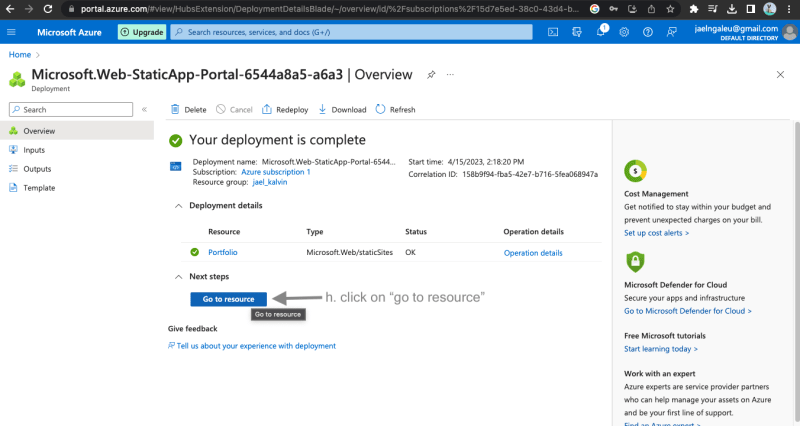Open the browser side panel icon

click(751, 9)
